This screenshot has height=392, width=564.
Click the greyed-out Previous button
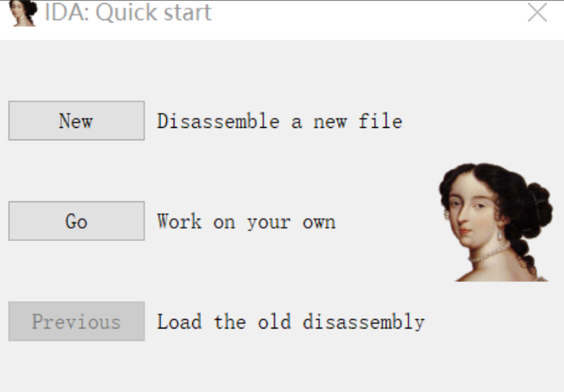(x=77, y=322)
